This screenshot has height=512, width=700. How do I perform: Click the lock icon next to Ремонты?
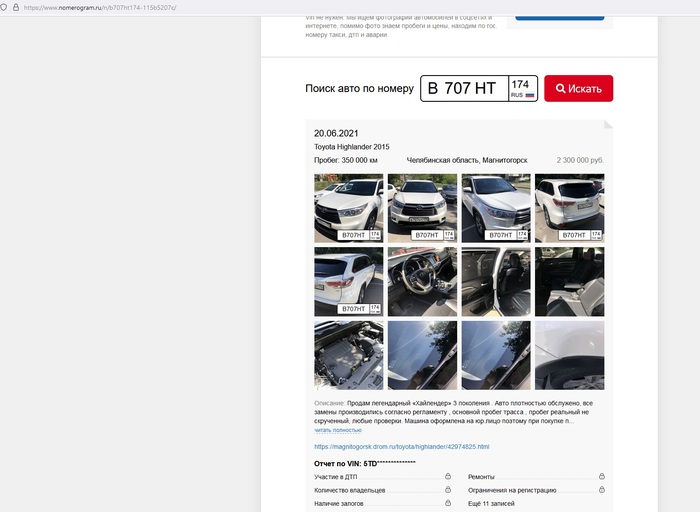coord(602,476)
